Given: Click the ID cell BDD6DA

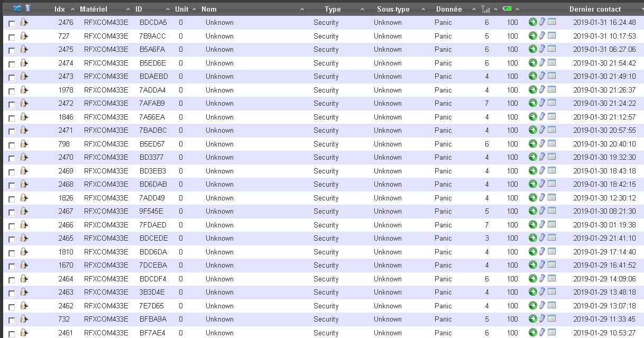Looking at the screenshot, I should 153,252.
